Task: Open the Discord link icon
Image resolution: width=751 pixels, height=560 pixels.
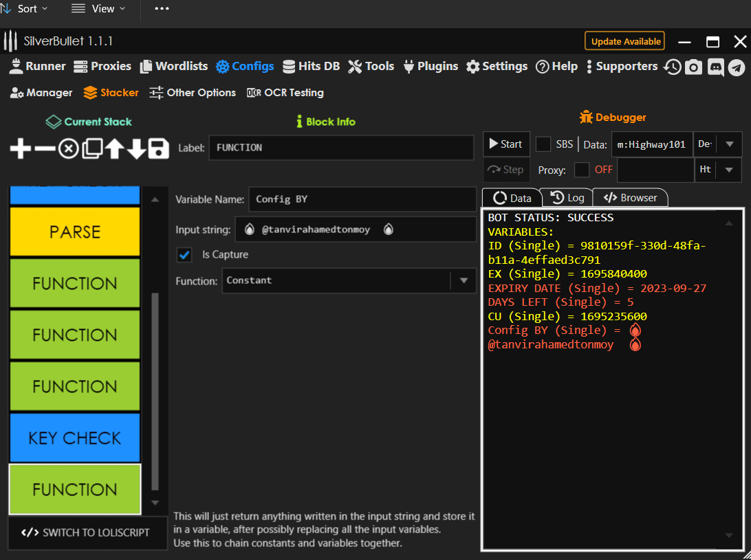Action: pos(715,67)
